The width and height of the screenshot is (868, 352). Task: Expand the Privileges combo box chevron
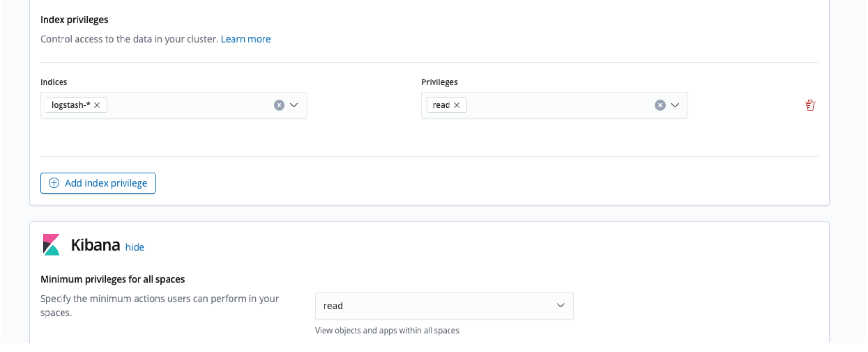pyautogui.click(x=675, y=105)
